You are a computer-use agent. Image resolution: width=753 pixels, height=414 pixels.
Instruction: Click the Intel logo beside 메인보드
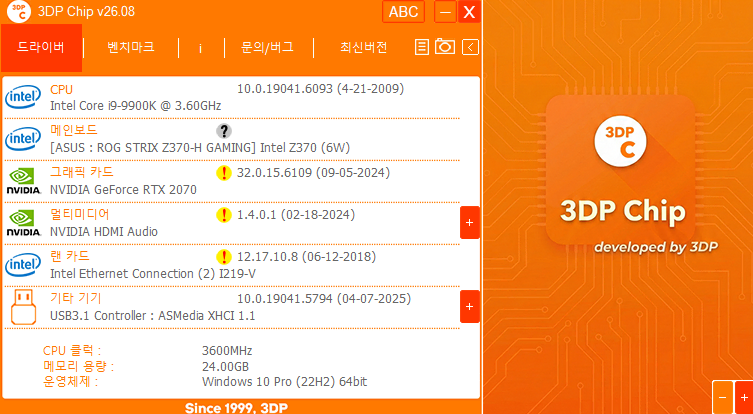[x=23, y=139]
